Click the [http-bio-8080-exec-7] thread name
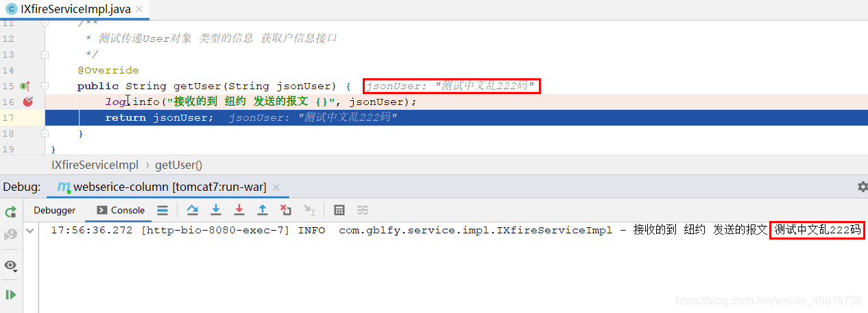Screen dimensions: 868x313 click(215, 231)
